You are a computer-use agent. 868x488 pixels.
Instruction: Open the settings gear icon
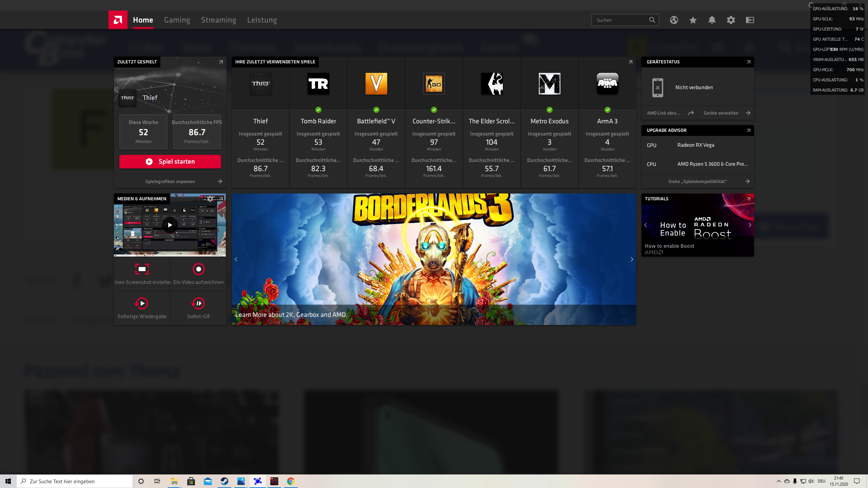(731, 20)
